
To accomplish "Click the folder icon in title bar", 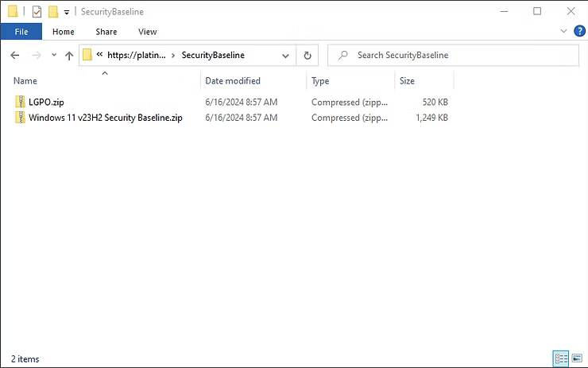I will pyautogui.click(x=13, y=11).
